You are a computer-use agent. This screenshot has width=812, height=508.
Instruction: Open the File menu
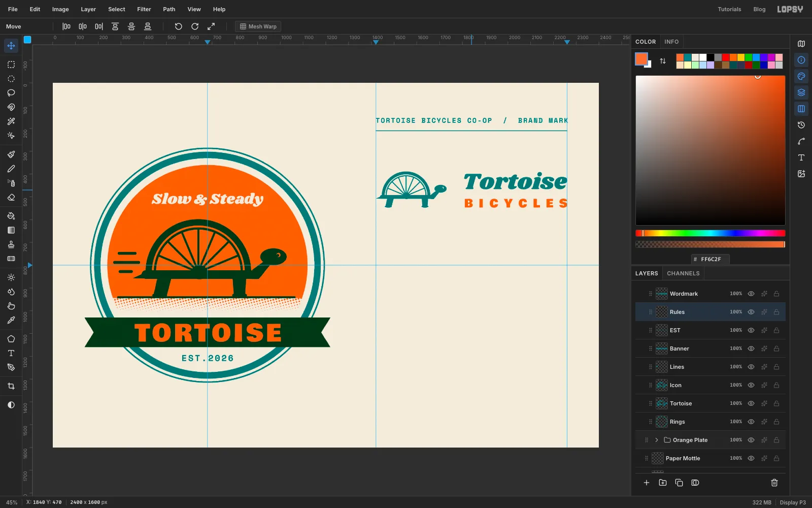coord(13,9)
